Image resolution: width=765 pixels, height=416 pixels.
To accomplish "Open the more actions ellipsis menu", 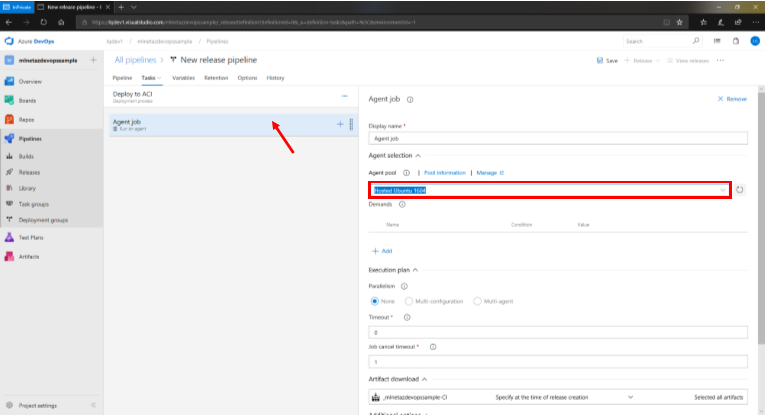I will pos(720,60).
